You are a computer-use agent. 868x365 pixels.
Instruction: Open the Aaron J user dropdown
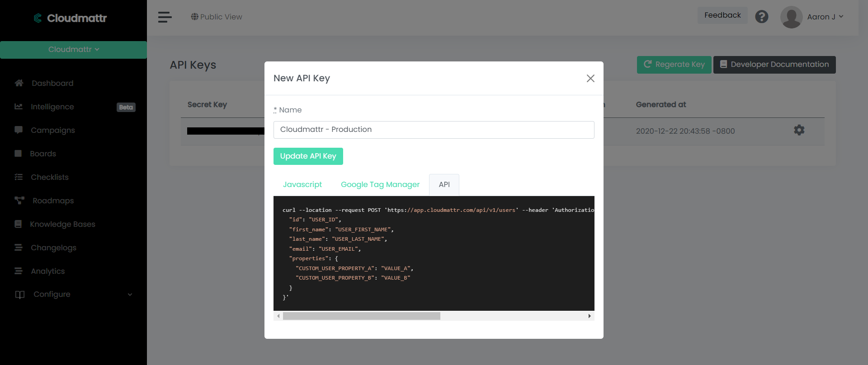pyautogui.click(x=826, y=17)
